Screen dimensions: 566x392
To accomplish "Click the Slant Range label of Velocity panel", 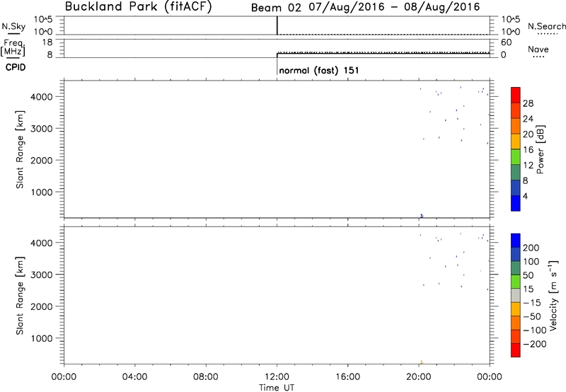I will [x=20, y=296].
